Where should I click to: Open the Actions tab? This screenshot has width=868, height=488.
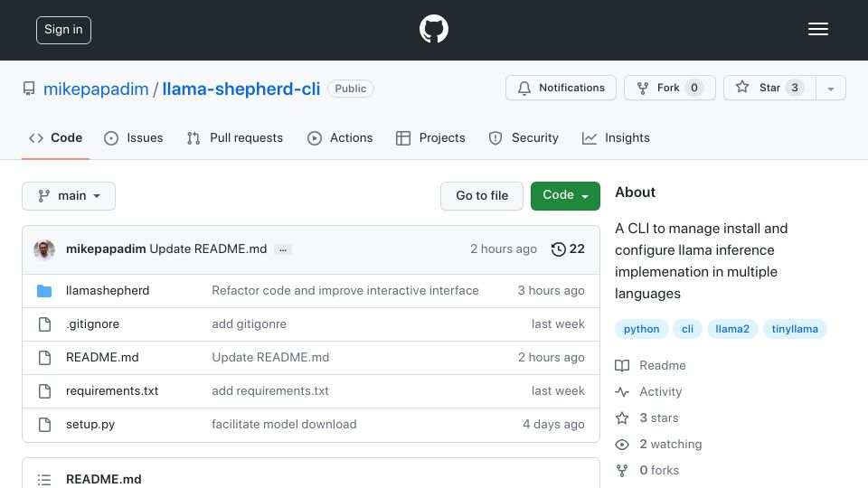pyautogui.click(x=340, y=137)
